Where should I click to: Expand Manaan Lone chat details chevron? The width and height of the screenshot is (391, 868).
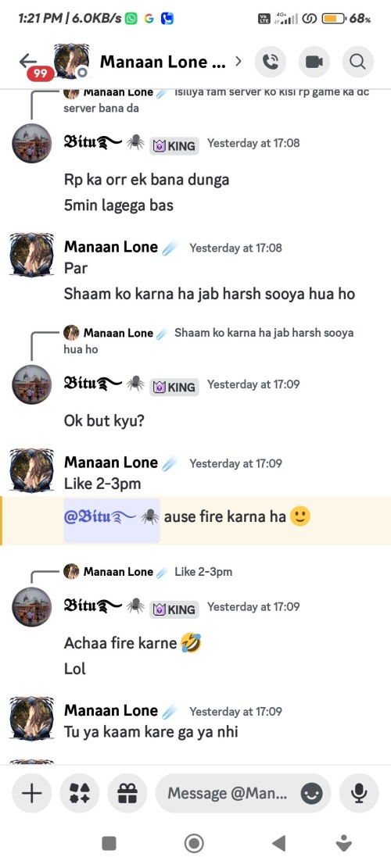click(239, 61)
